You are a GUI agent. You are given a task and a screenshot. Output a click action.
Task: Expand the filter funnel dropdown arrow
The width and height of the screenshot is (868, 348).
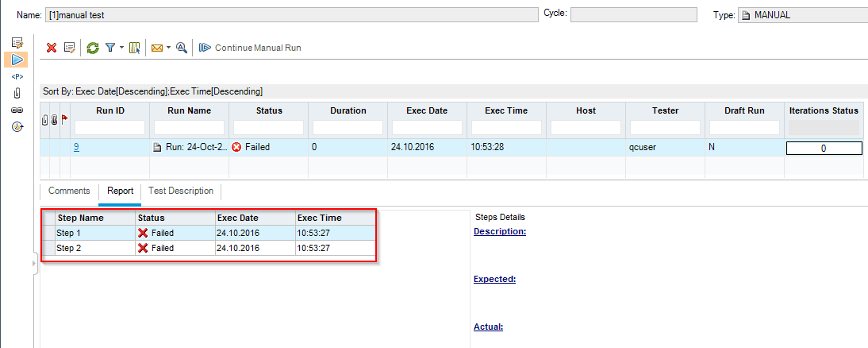[121, 48]
